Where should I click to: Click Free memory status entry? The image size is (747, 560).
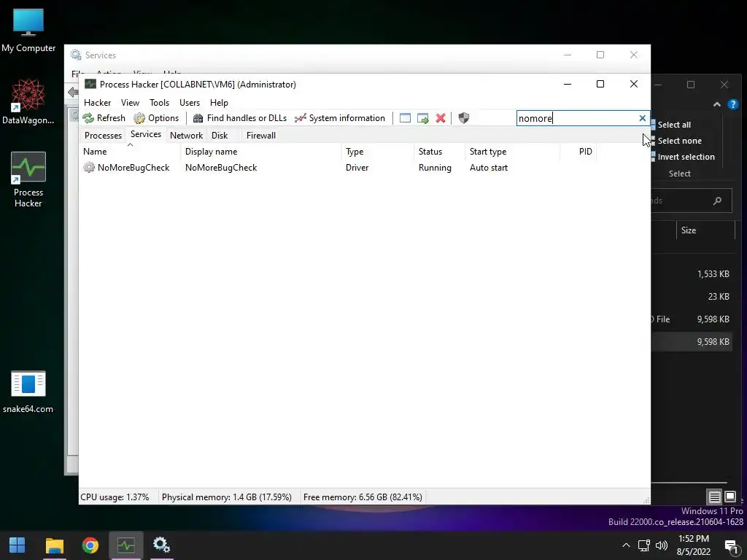tap(363, 497)
